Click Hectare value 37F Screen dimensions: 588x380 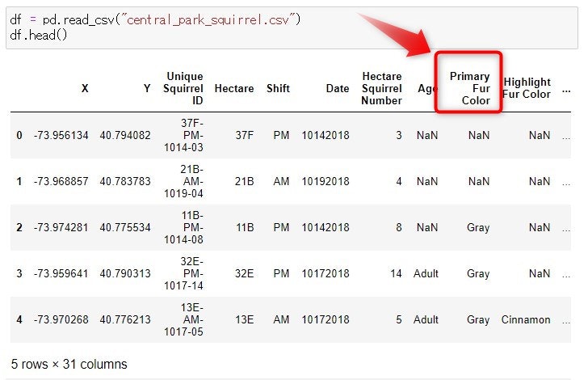tap(245, 135)
